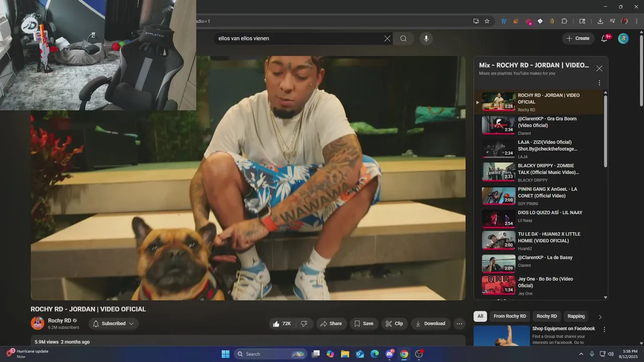Open more actions menu beside Download
This screenshot has width=644, height=362.
[459, 324]
